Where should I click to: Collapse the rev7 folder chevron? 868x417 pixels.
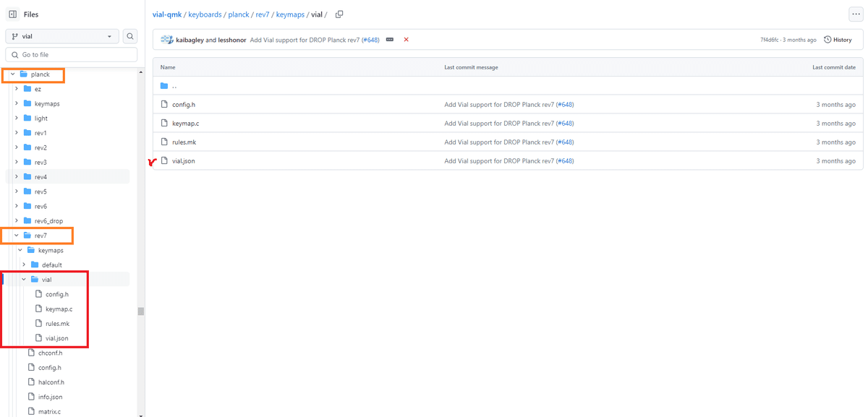click(17, 235)
